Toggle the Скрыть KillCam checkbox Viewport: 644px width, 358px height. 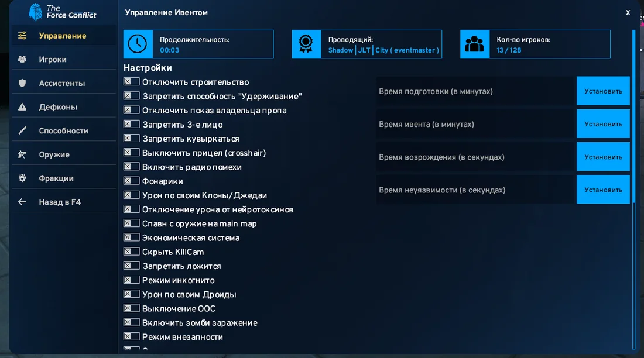click(x=131, y=252)
